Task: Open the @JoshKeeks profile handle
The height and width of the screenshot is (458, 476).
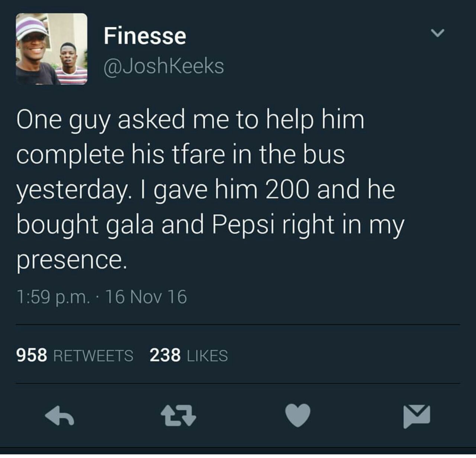Action: (x=164, y=66)
